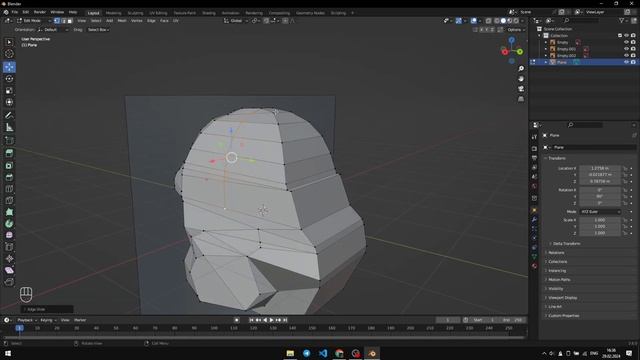
Task: Select the Annotate pencil tool
Action: 9,116
